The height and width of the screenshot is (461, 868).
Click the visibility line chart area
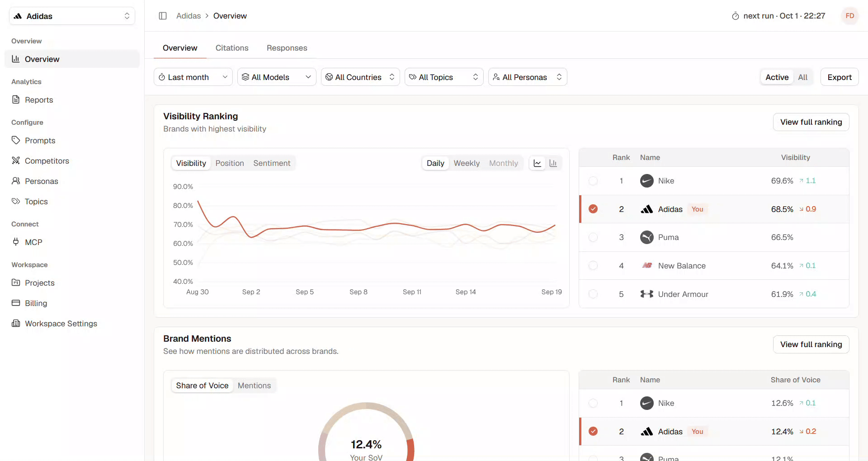point(377,234)
